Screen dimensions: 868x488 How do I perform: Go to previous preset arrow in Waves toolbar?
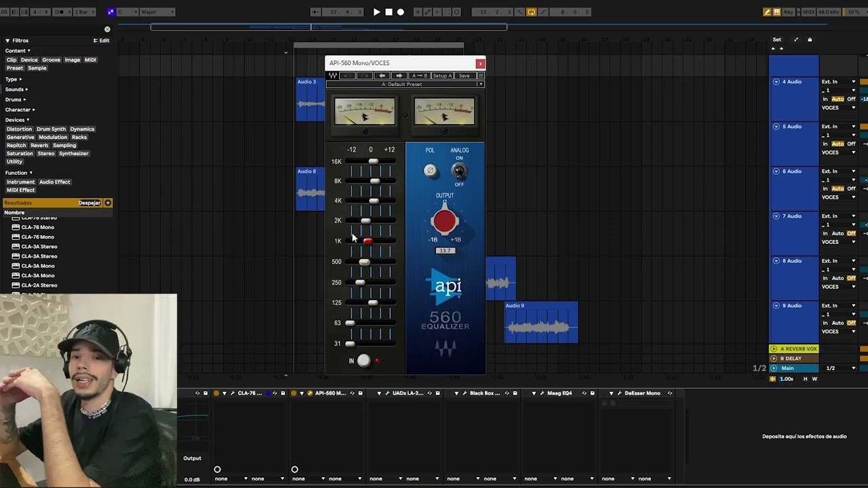(x=382, y=76)
